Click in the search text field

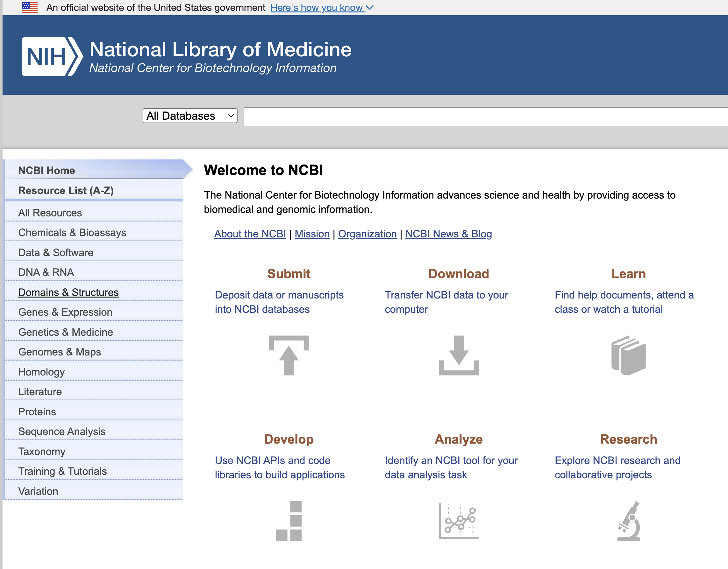(x=485, y=116)
